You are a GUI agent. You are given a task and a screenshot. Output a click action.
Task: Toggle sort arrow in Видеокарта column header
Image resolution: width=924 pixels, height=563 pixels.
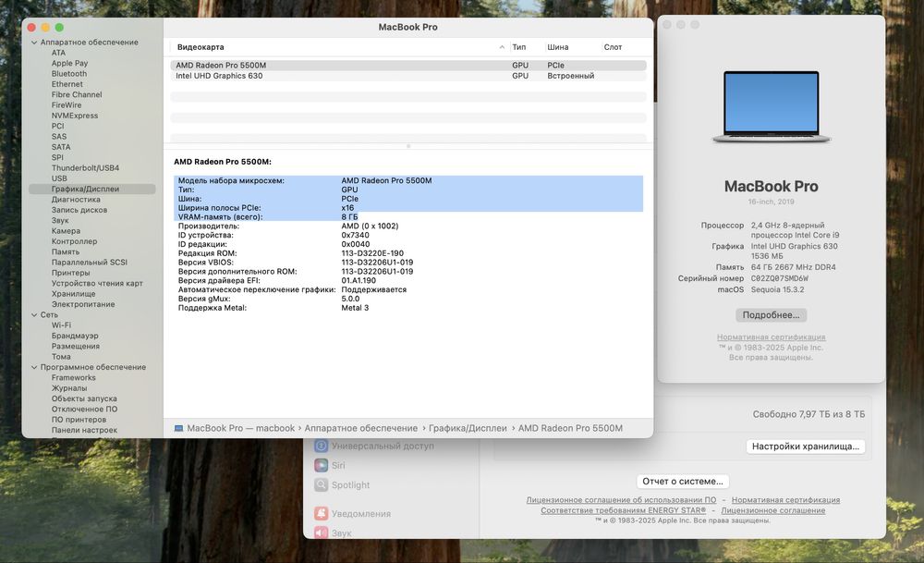[x=502, y=47]
